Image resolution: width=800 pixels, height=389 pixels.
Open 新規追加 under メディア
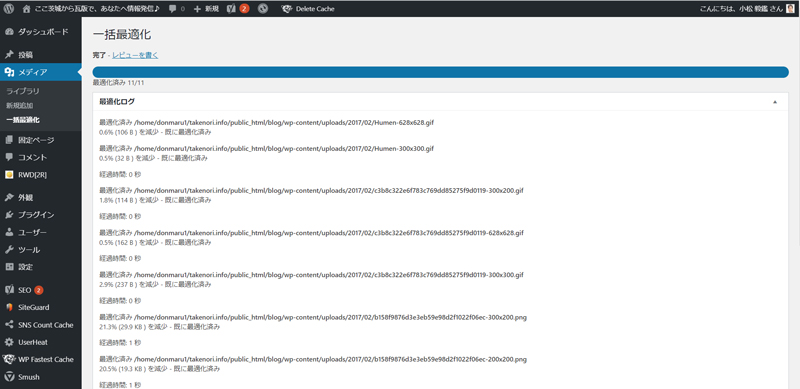(x=19, y=106)
